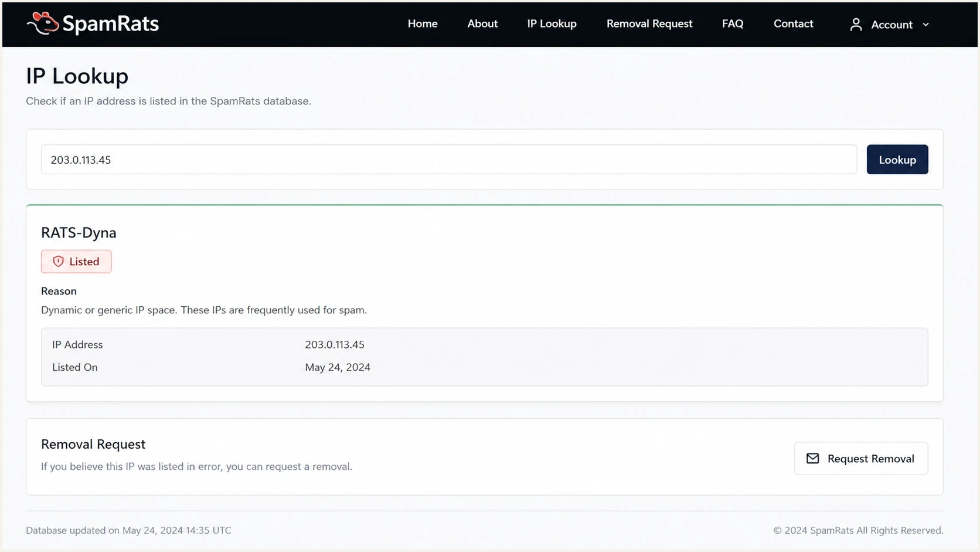Click the Listed On row label
980x552 pixels.
pos(75,367)
